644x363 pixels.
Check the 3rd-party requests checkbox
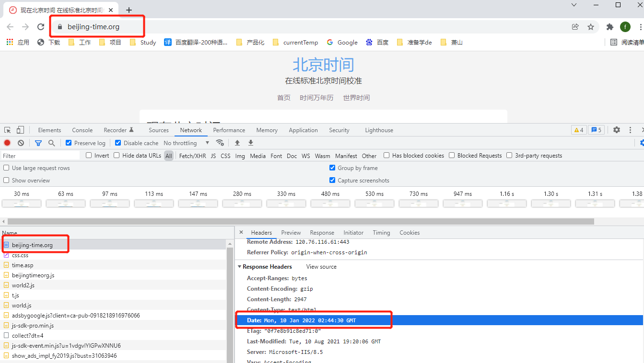click(509, 155)
